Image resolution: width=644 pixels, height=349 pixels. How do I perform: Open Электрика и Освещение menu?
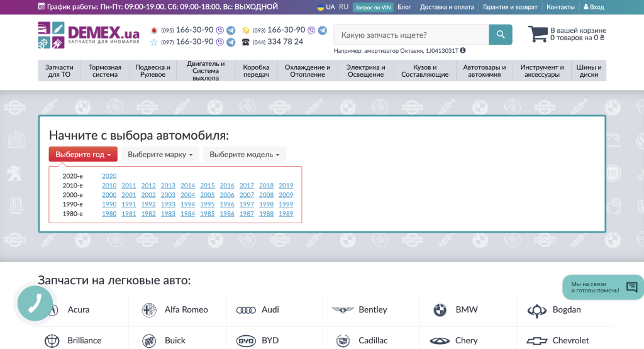coord(365,70)
